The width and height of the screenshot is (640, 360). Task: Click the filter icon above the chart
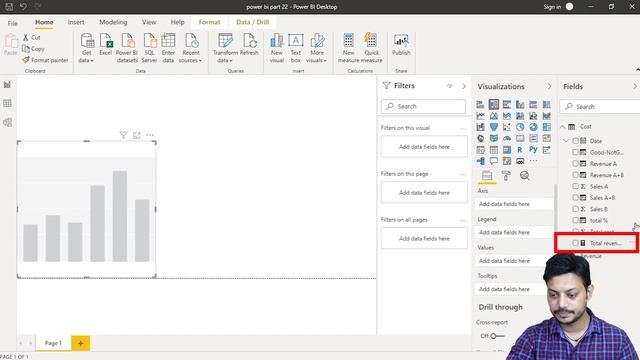point(123,135)
